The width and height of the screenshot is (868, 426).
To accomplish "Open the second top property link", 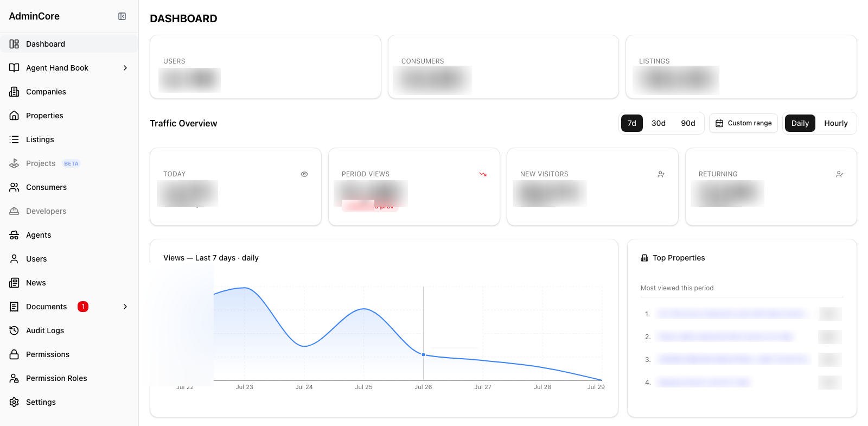I will (x=725, y=336).
